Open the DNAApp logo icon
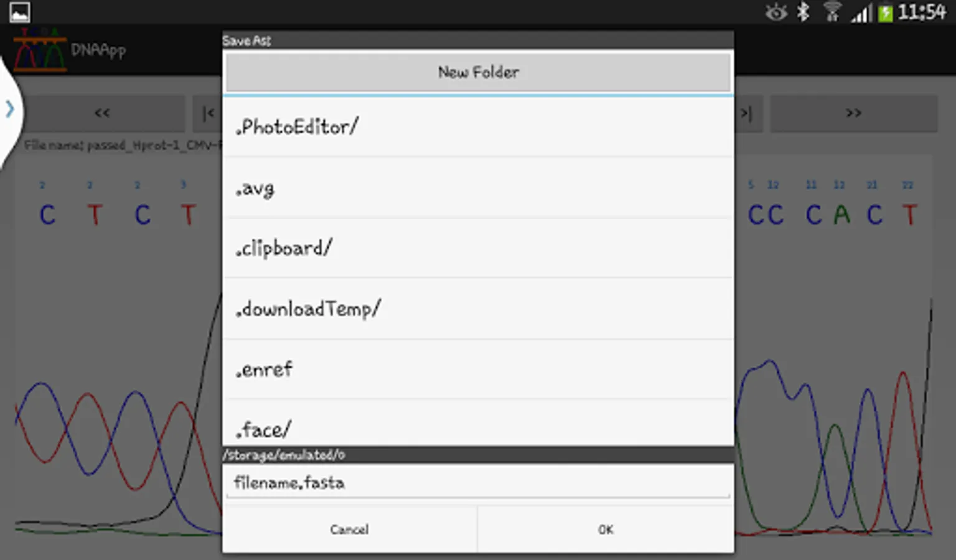 [x=40, y=49]
